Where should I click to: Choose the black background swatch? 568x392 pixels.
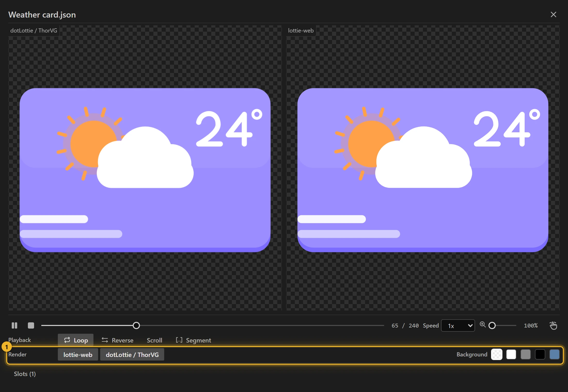[x=540, y=354]
